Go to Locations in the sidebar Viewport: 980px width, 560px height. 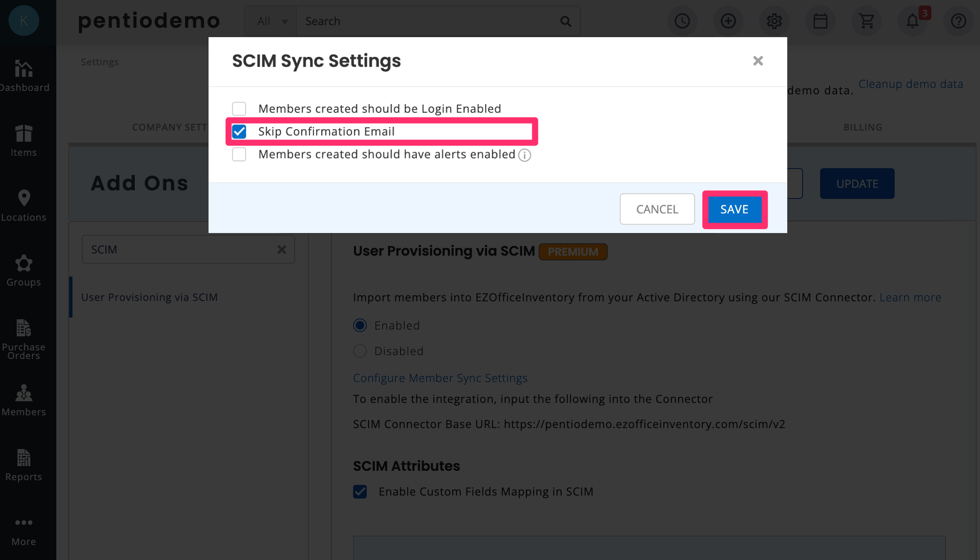(24, 206)
